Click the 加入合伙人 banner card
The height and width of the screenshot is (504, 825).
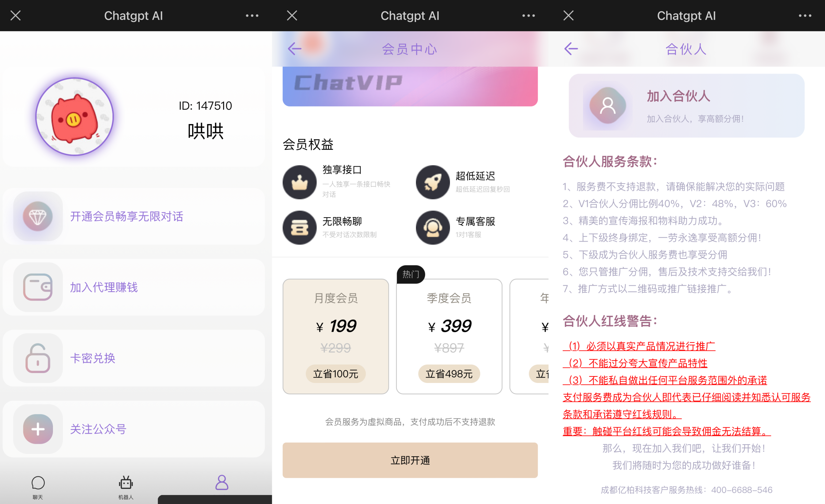(686, 106)
